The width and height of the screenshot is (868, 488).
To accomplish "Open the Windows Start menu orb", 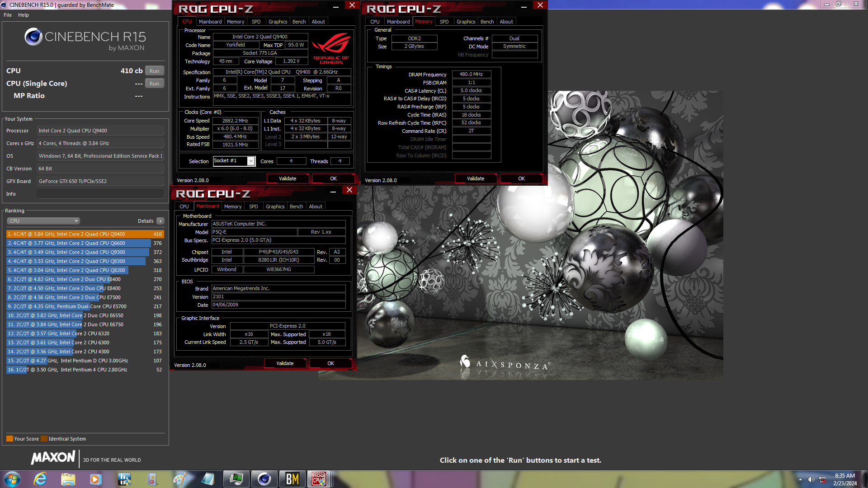I will 12,479.
